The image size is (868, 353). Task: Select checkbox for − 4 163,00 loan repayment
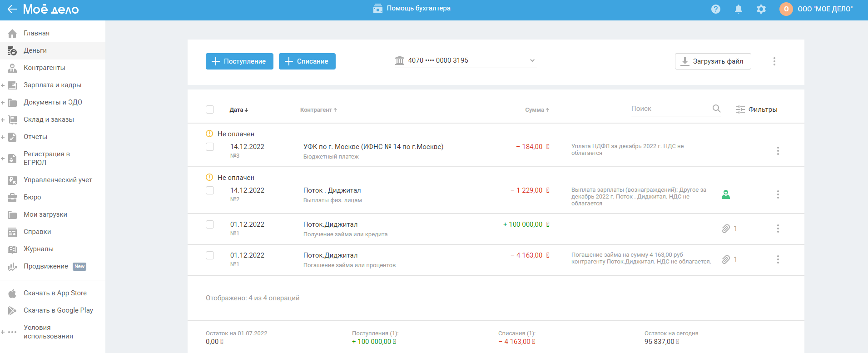(x=210, y=255)
